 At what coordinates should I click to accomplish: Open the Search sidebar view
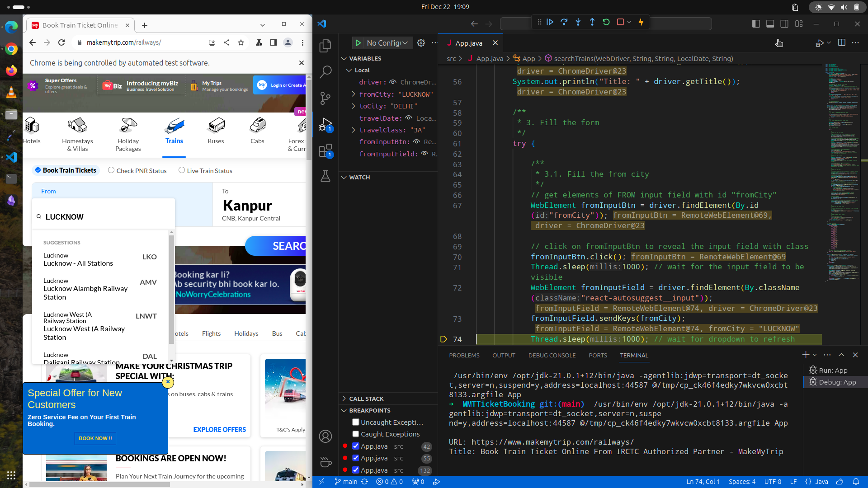tap(325, 72)
